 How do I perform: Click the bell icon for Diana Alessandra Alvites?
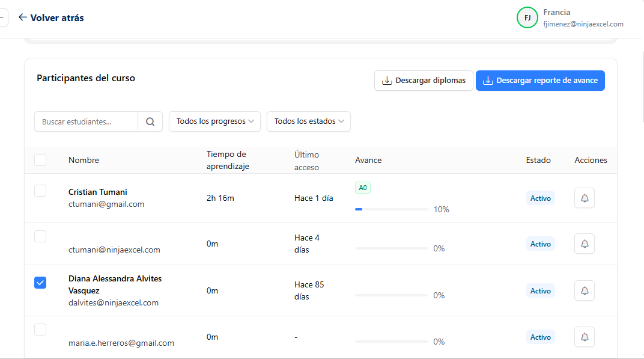585,290
